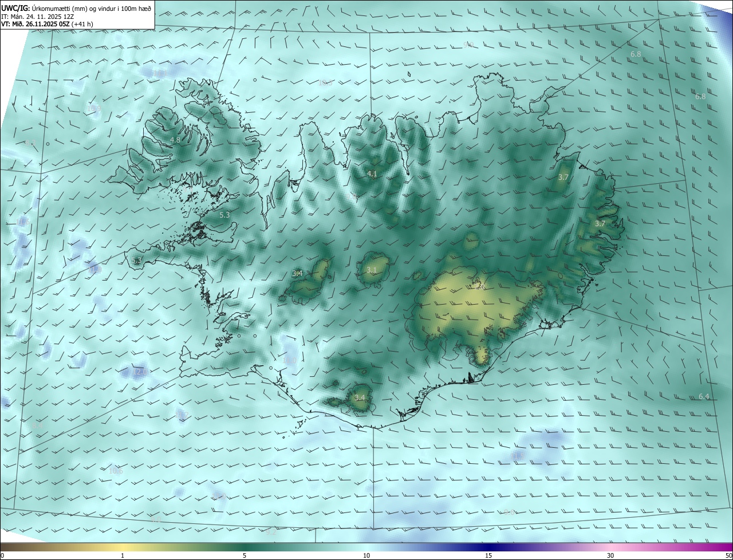Image resolution: width=733 pixels, height=560 pixels.
Task: Click the color scale tick label 5
Action: click(x=245, y=555)
